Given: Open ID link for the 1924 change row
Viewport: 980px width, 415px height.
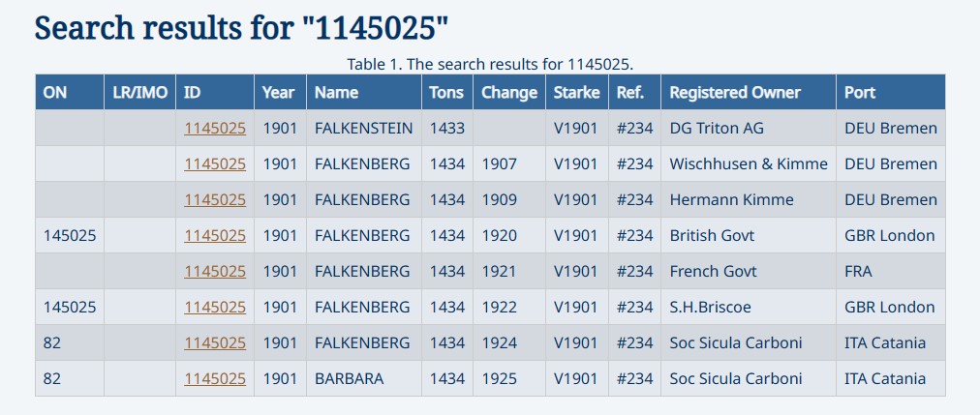Looking at the screenshot, I should [x=215, y=342].
